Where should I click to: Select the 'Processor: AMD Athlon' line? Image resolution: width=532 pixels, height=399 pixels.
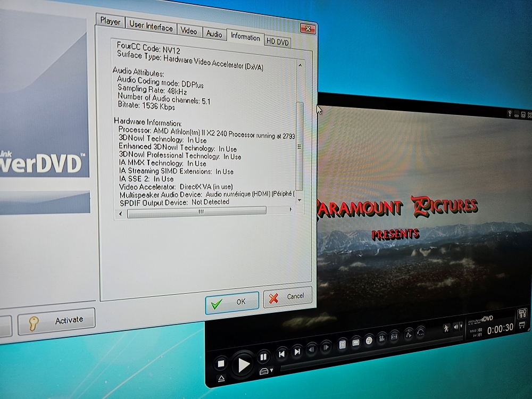(x=206, y=133)
